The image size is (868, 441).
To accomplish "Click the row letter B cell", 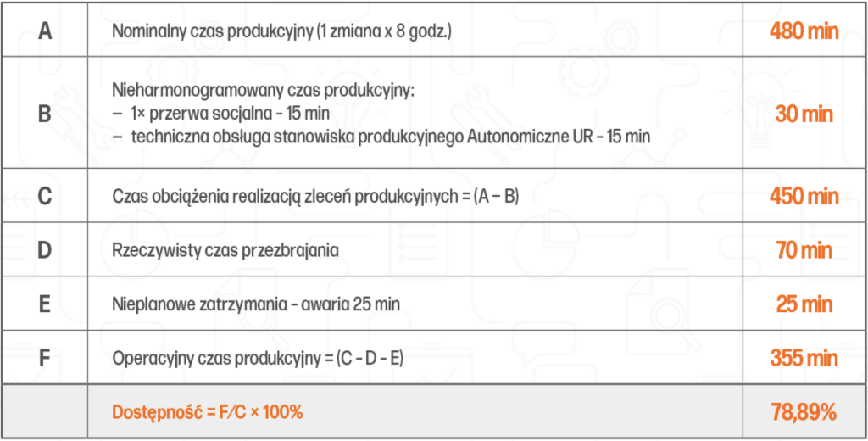I will pyautogui.click(x=45, y=114).
